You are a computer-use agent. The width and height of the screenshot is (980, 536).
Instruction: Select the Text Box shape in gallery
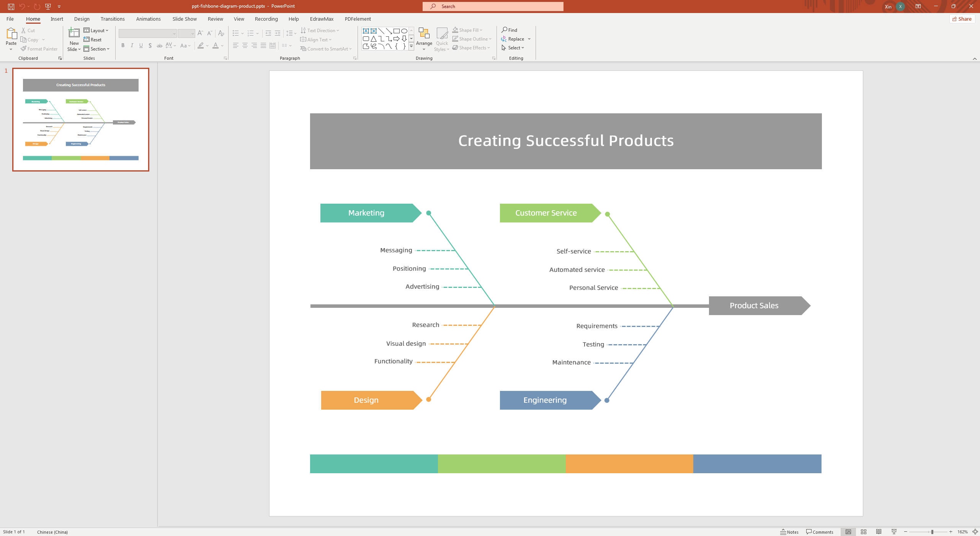(366, 30)
